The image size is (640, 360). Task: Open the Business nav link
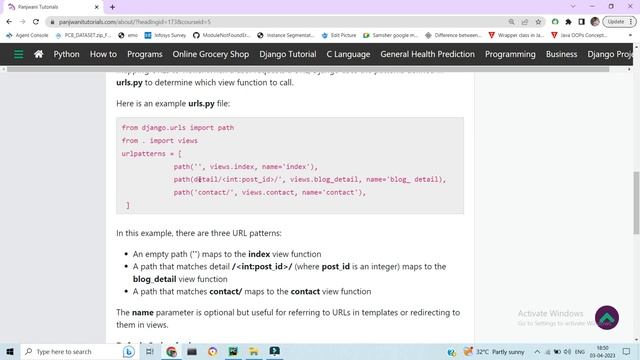click(x=562, y=54)
